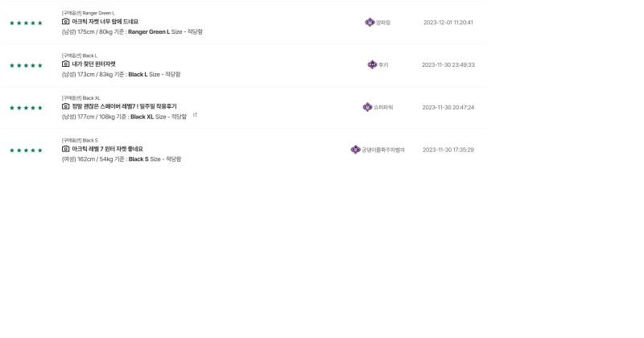Image resolution: width=644 pixels, height=338 pixels.
Task: Open review titled 아크틱 레벨 7 윈터 자켓 좋네요
Action: coord(108,149)
